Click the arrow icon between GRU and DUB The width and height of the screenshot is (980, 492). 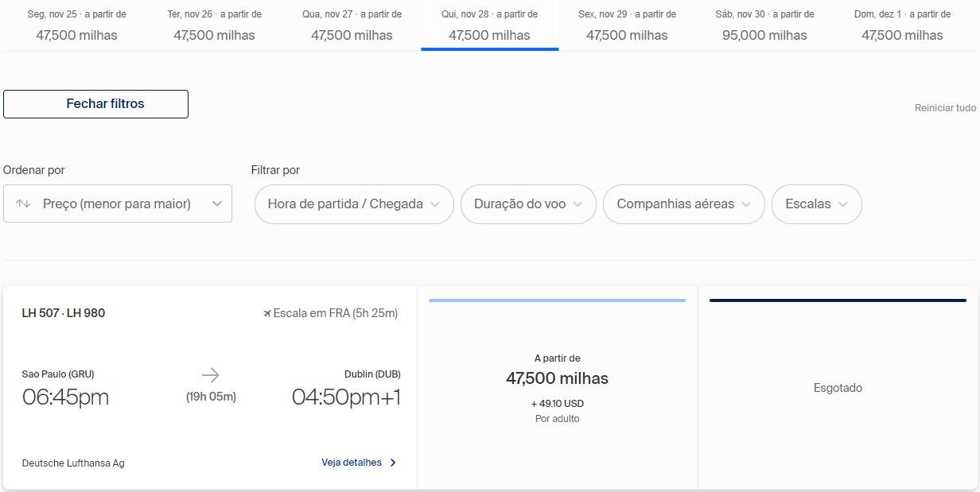click(x=210, y=375)
